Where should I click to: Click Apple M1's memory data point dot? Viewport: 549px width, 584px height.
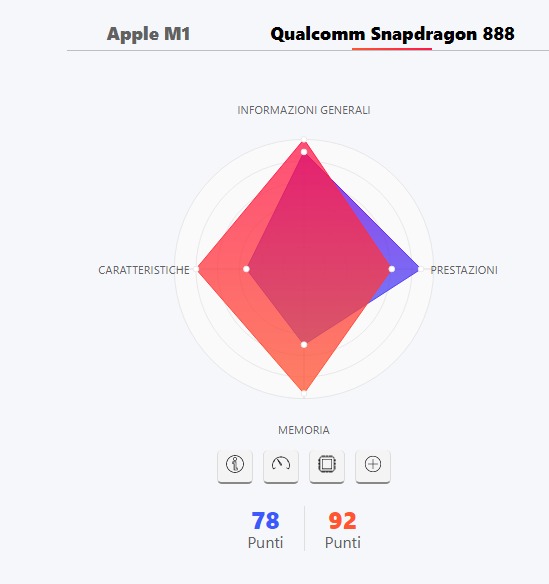point(304,345)
